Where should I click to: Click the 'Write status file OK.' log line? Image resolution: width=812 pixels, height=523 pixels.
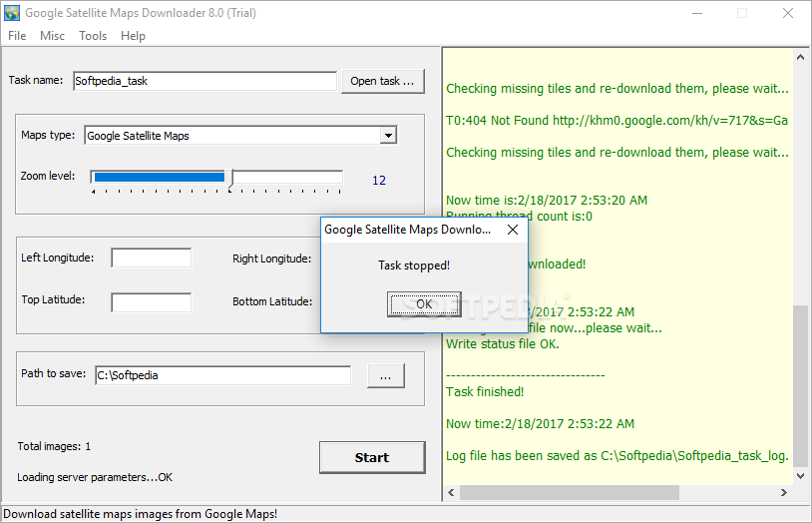click(503, 344)
